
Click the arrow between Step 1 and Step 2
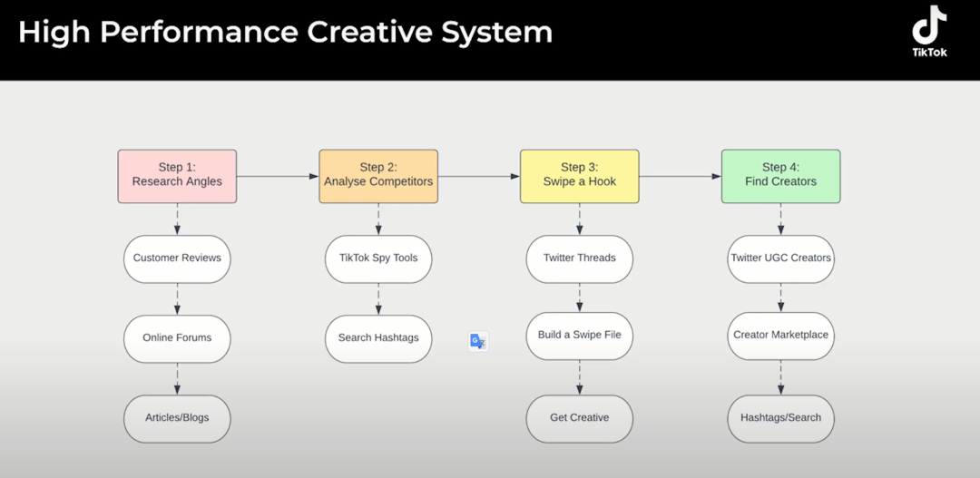tap(277, 176)
